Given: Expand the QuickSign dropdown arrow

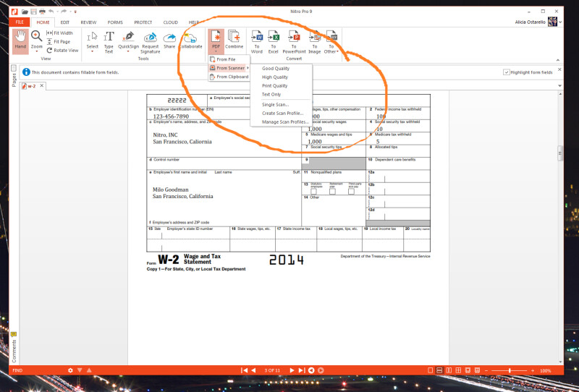Looking at the screenshot, I should 129,51.
